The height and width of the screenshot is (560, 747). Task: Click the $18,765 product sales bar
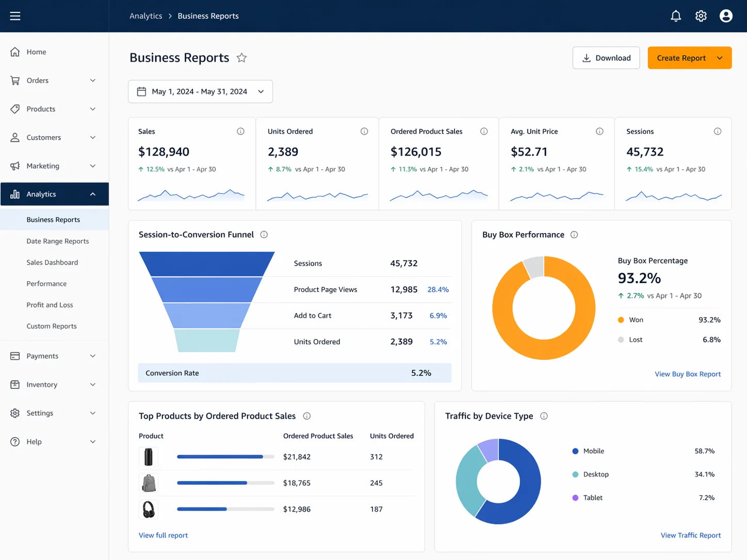(x=225, y=483)
